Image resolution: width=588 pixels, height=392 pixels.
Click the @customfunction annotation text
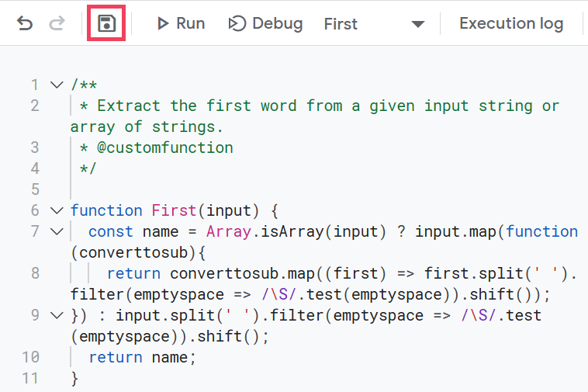point(165,147)
